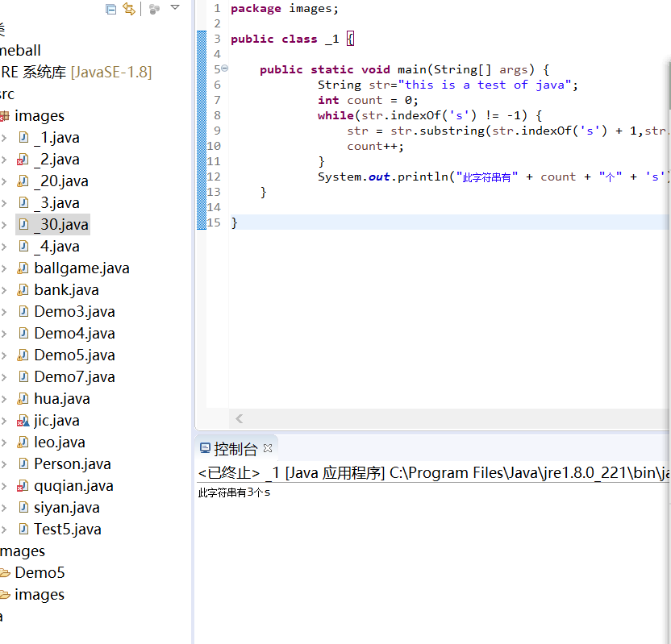Click the Focus on Active Task icon
The image size is (671, 644).
(154, 9)
